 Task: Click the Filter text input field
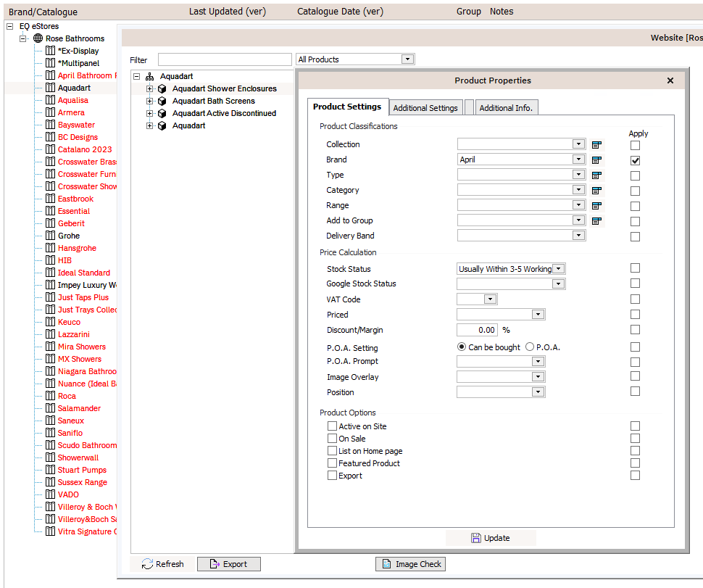coord(225,59)
